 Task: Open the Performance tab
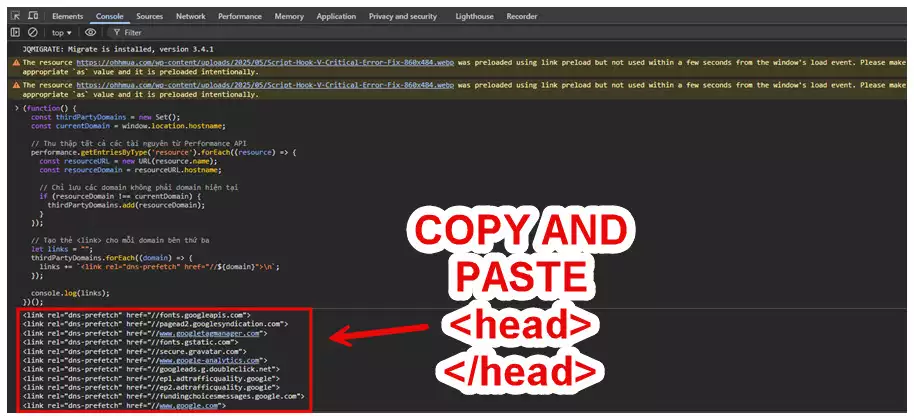239,16
